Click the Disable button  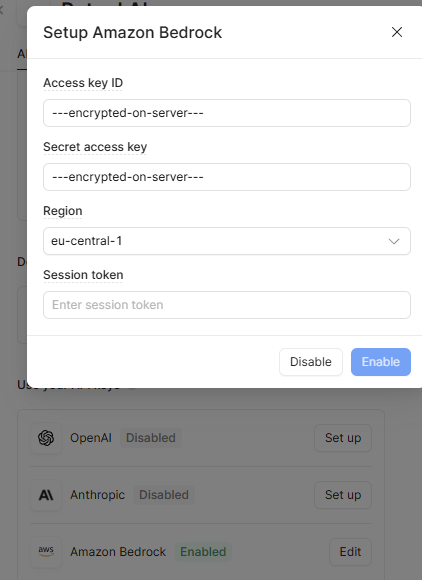[x=311, y=362]
